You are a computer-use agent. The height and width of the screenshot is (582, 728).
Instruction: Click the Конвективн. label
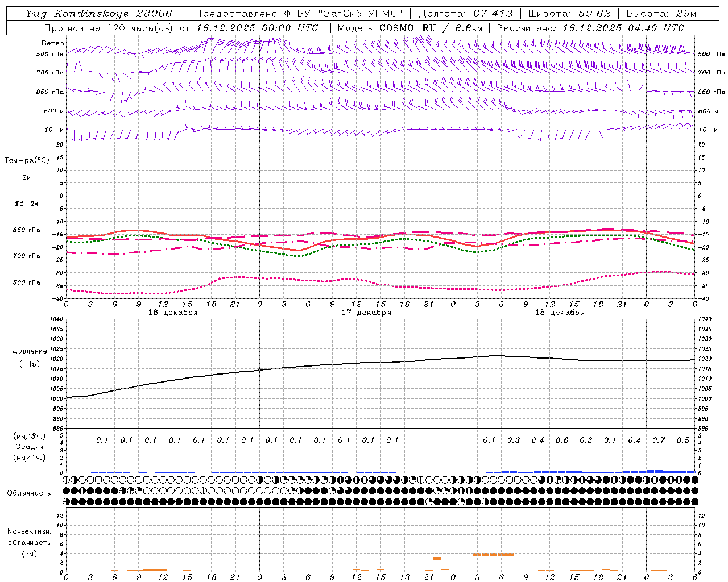30,531
